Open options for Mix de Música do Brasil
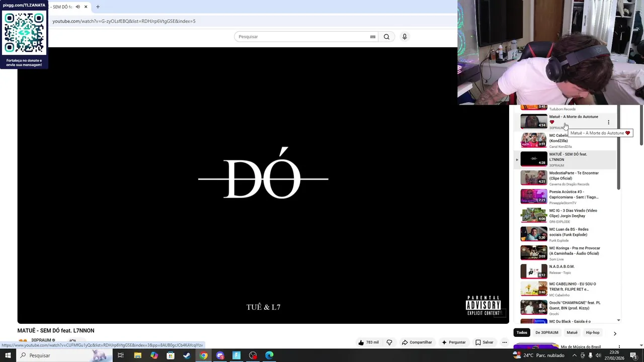Screen dimensions: 644x362 click(619, 347)
